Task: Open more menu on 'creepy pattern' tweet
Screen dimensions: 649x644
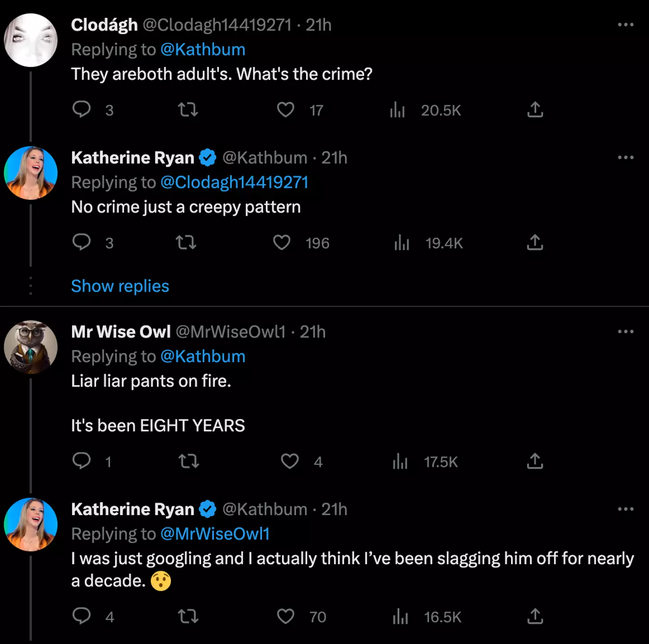Action: point(626,158)
